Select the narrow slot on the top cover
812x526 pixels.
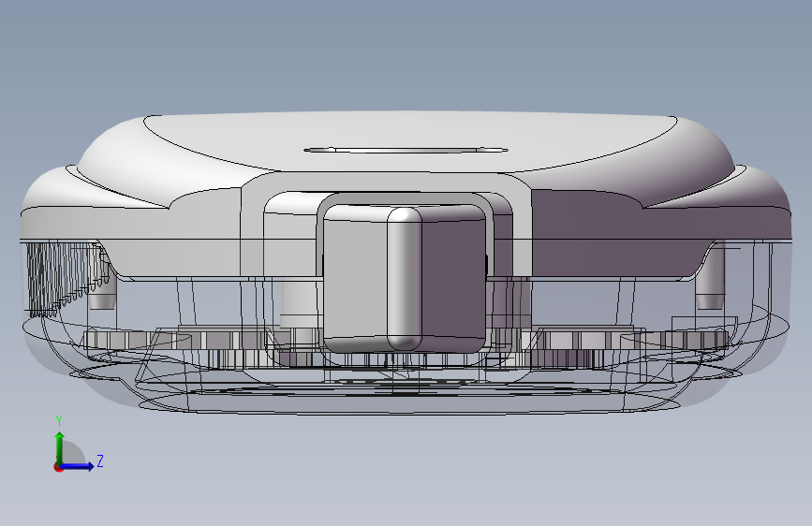[406, 150]
